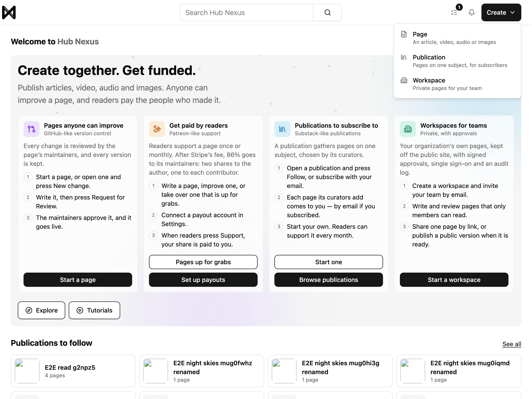Click the Publication books icon in Create menu
The image size is (532, 399).
[404, 57]
